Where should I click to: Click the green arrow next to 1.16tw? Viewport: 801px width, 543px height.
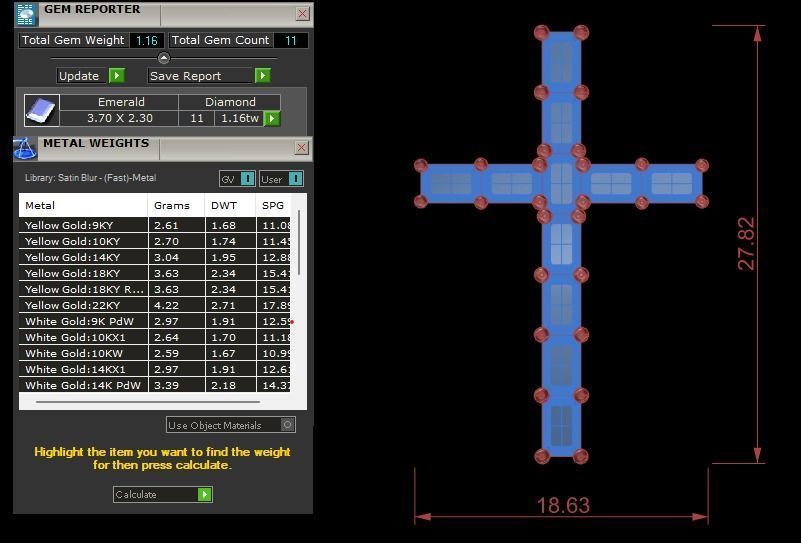[x=272, y=119]
